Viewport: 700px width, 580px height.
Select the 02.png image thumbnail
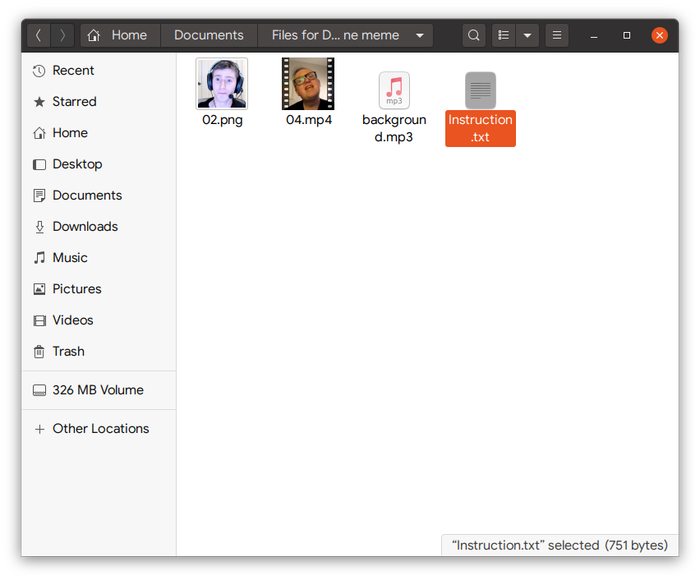point(222,83)
